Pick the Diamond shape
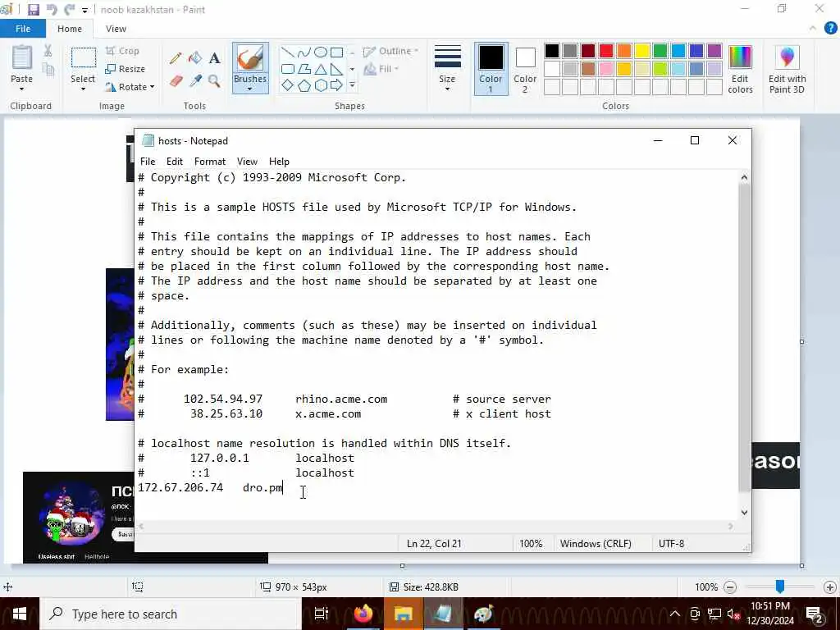The height and width of the screenshot is (630, 840). click(288, 85)
